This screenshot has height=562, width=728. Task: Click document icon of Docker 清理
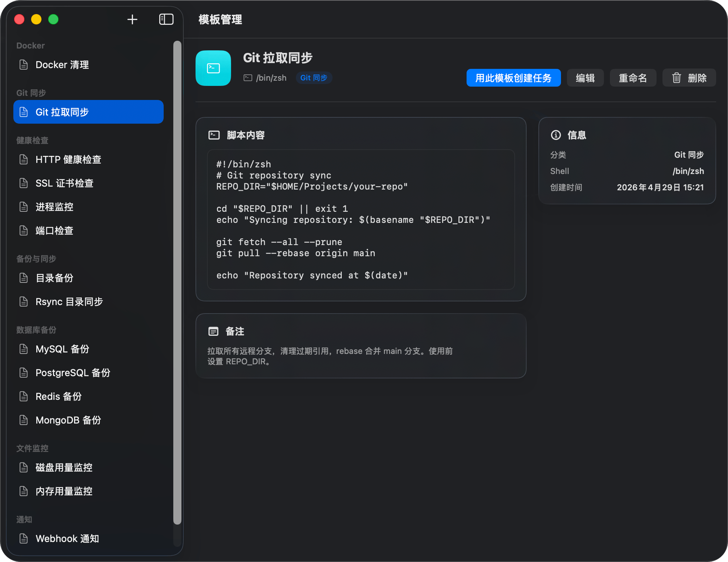click(24, 65)
